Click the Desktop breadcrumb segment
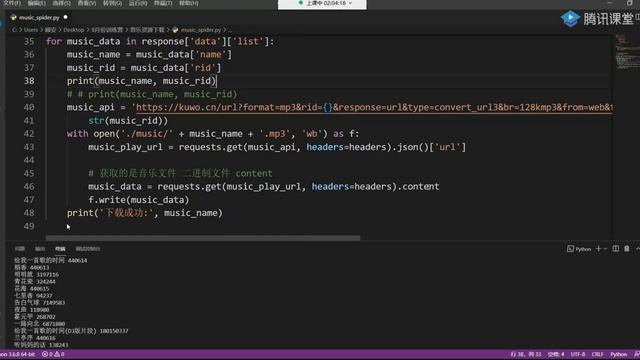Screen dimensions: 640x360 [73, 30]
